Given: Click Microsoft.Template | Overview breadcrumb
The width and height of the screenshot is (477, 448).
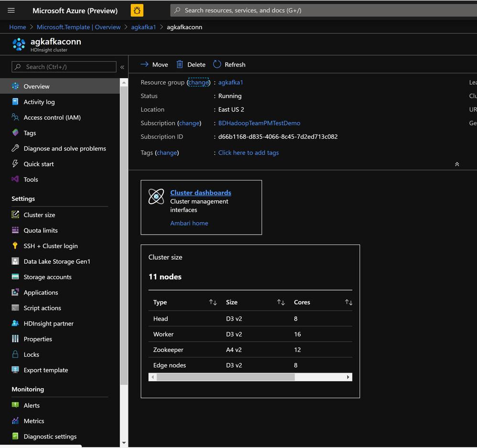Looking at the screenshot, I should [79, 27].
